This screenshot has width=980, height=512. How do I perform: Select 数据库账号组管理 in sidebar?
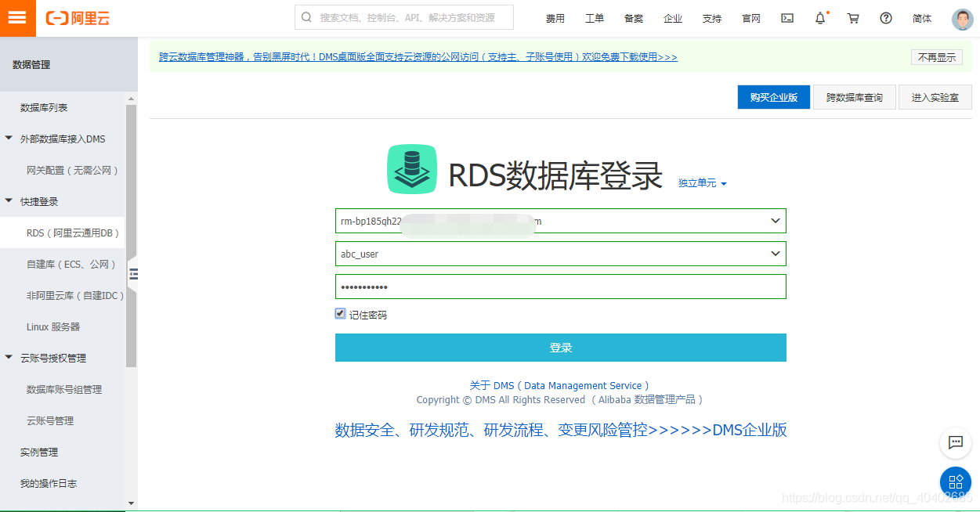pyautogui.click(x=63, y=389)
